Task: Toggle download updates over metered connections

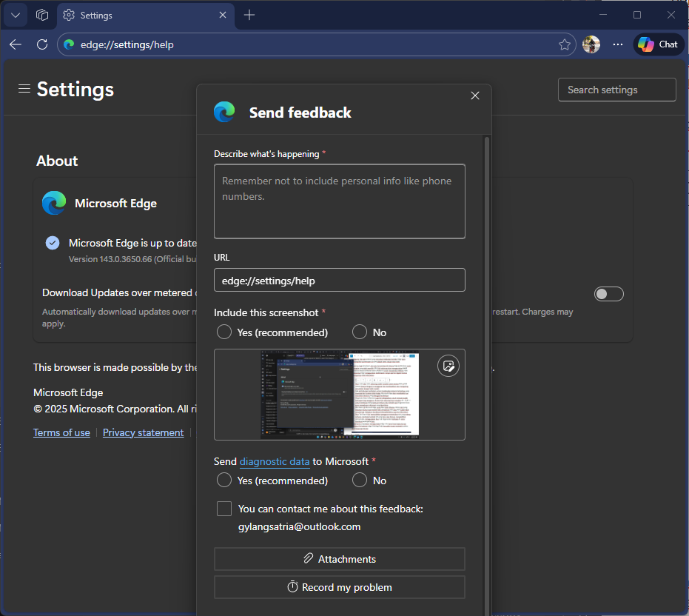Action: coord(608,294)
